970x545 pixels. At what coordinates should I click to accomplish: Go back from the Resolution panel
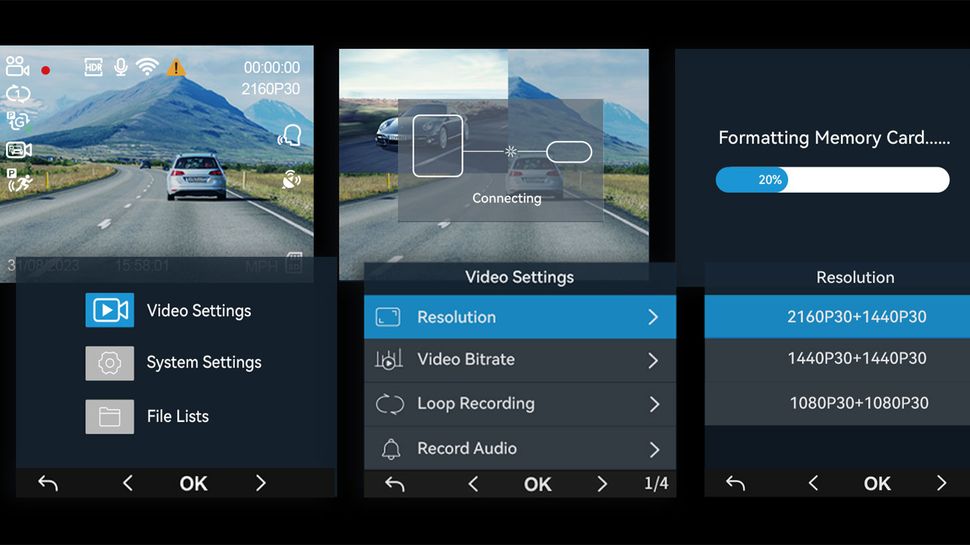coord(736,483)
